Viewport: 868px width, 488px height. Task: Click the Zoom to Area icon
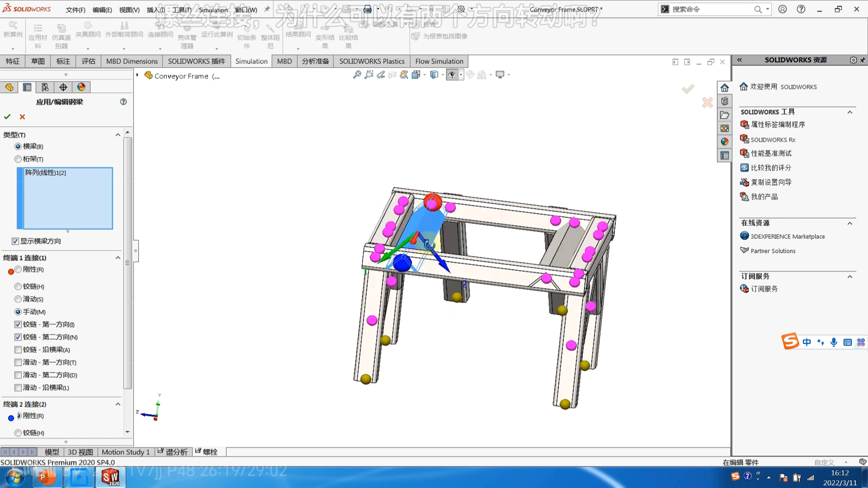point(369,75)
